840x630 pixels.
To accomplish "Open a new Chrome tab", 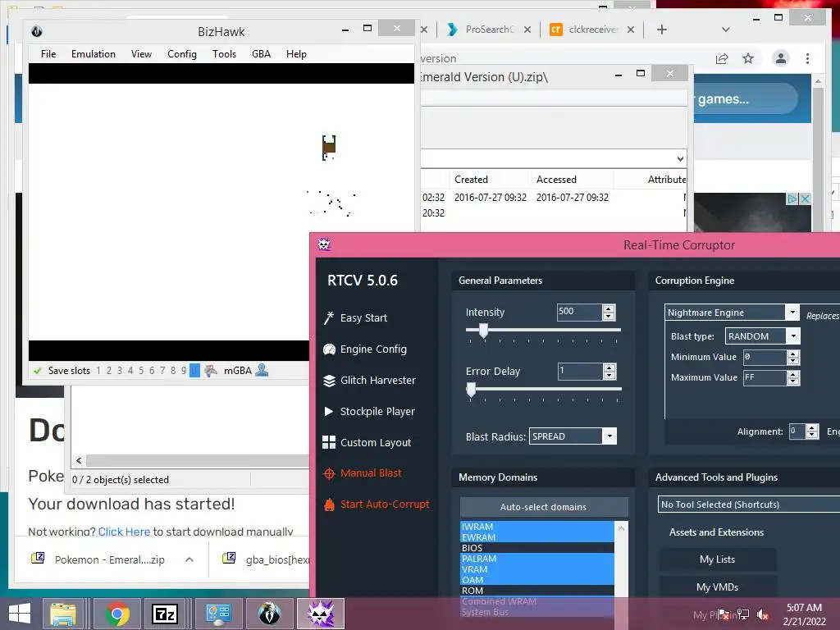I will (x=662, y=30).
